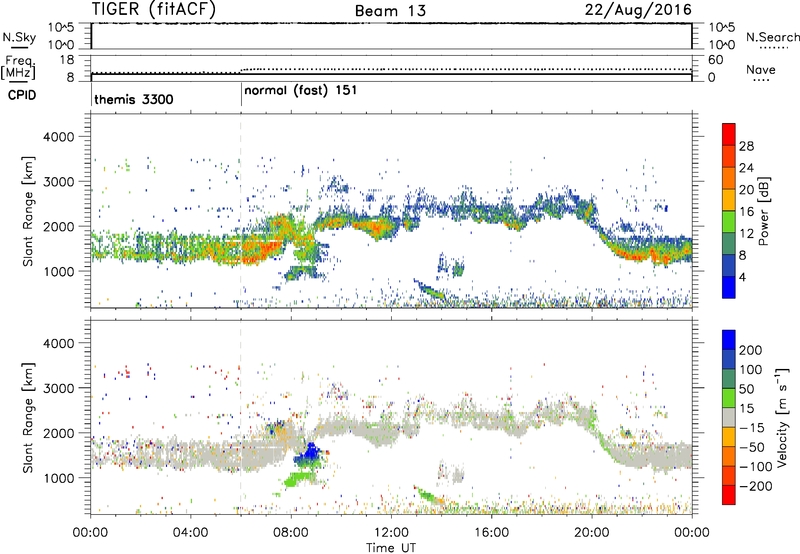Click the '16:00' time axis label
Screen dimensions: 800x554
[x=491, y=533]
